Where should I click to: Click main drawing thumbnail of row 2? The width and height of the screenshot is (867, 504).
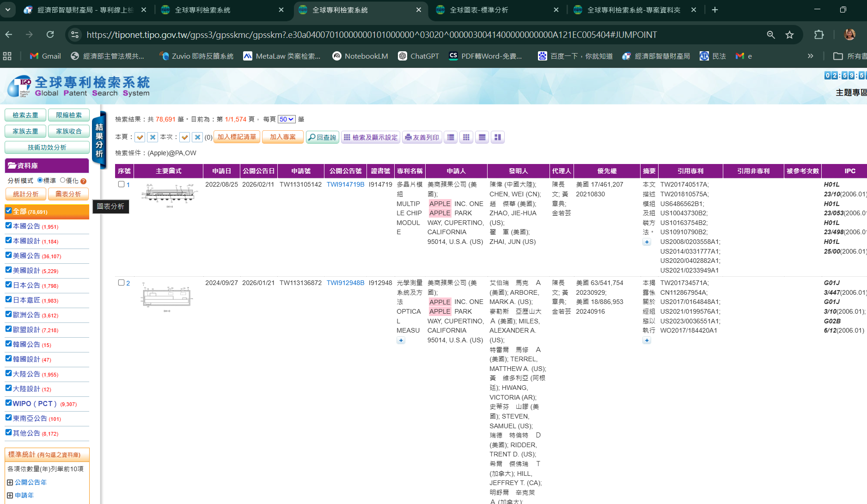pyautogui.click(x=167, y=297)
